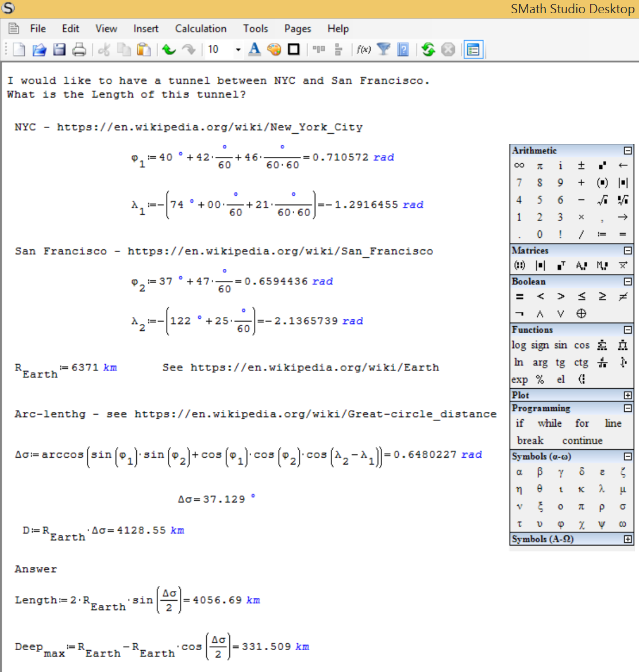The width and height of the screenshot is (639, 672).
Task: Expand the Symbols (Α-Ω) panel
Action: pyautogui.click(x=628, y=539)
